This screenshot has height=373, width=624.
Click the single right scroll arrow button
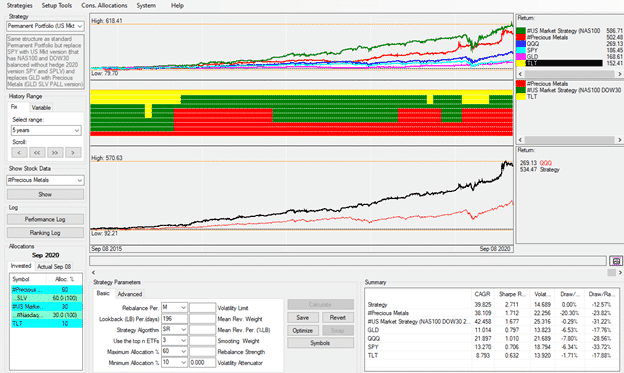coord(73,152)
